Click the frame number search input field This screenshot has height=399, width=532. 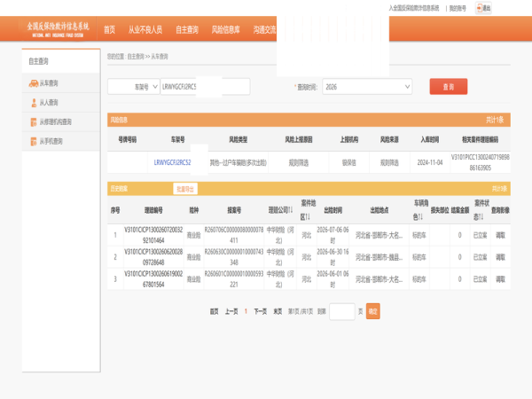coord(205,87)
